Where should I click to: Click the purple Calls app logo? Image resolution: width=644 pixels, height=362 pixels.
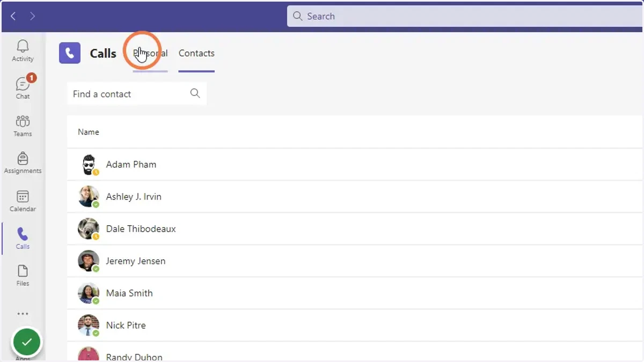(x=70, y=53)
